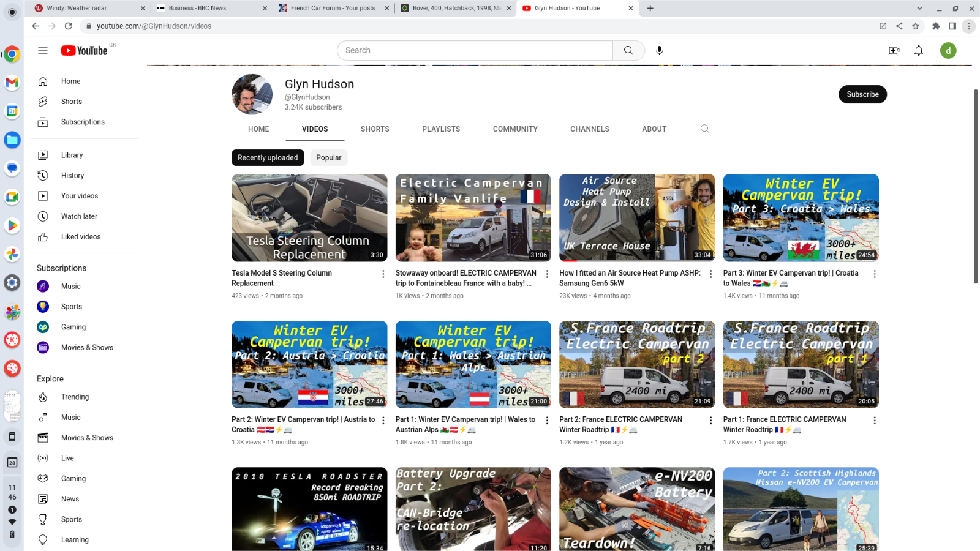Switch to the CHANNELS tab

point(590,129)
